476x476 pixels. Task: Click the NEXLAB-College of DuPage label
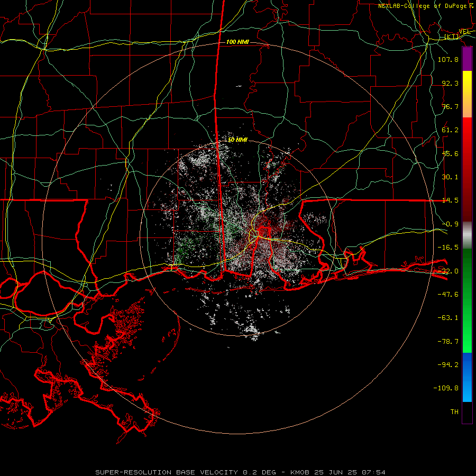tap(423, 6)
